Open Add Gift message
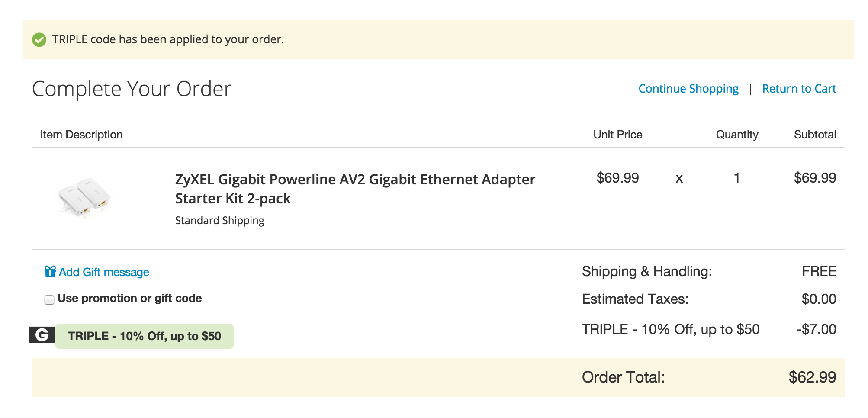This screenshot has width=868, height=418. [104, 272]
